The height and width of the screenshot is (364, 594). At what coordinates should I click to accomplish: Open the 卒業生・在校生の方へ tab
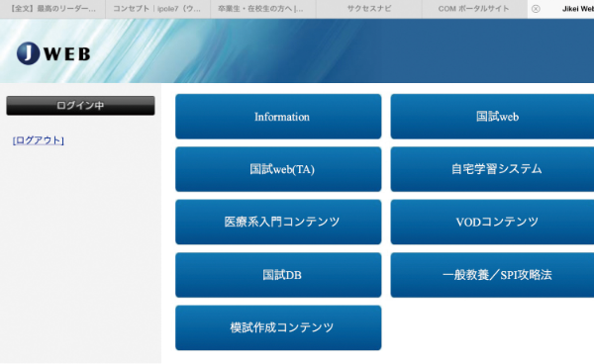263,9
